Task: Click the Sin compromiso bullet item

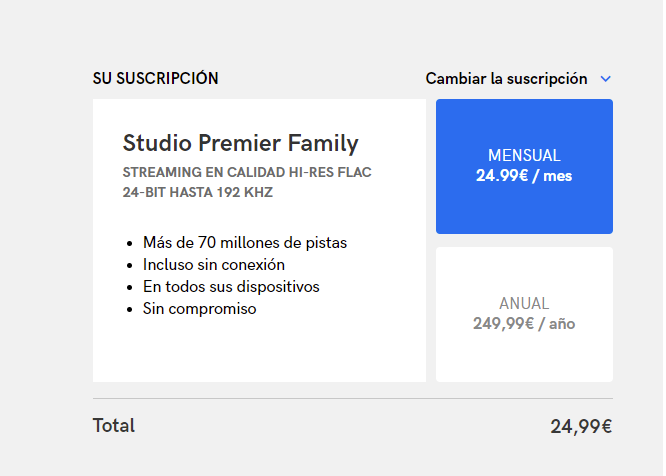Action: point(200,309)
